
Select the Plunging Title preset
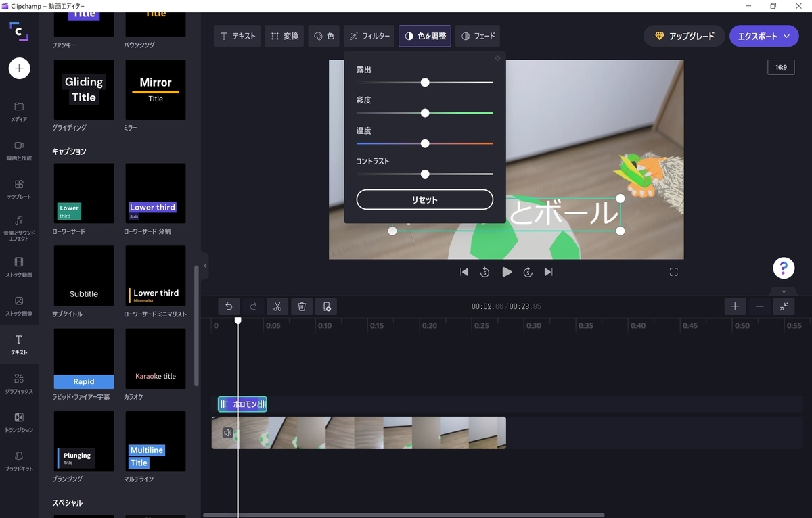[x=84, y=441]
